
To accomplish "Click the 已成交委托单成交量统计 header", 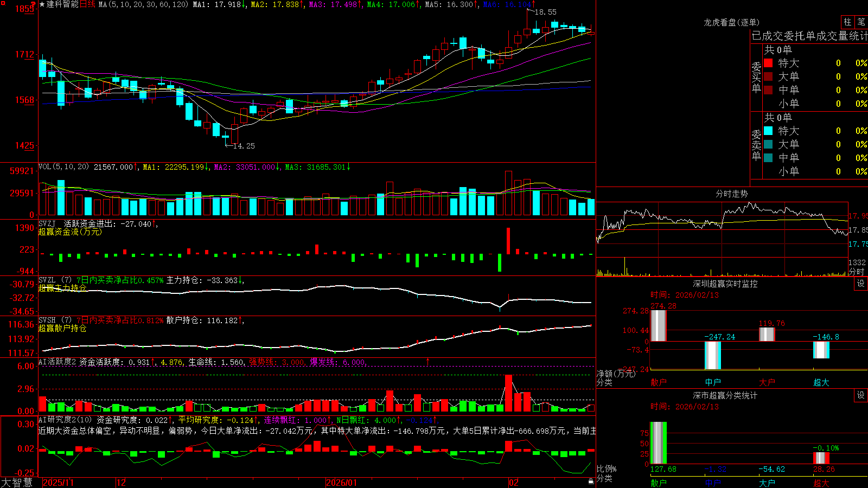I will pos(809,36).
